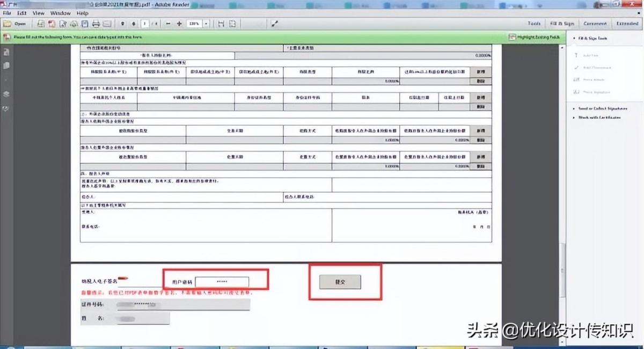Click the 用户密码 password input field

pos(222,282)
